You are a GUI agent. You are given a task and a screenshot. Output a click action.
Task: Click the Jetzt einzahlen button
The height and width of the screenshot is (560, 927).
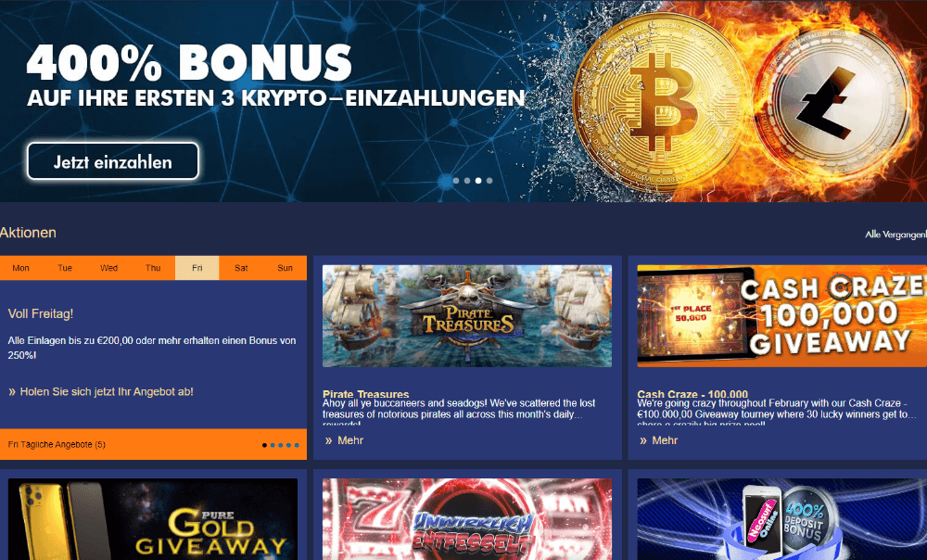[113, 160]
